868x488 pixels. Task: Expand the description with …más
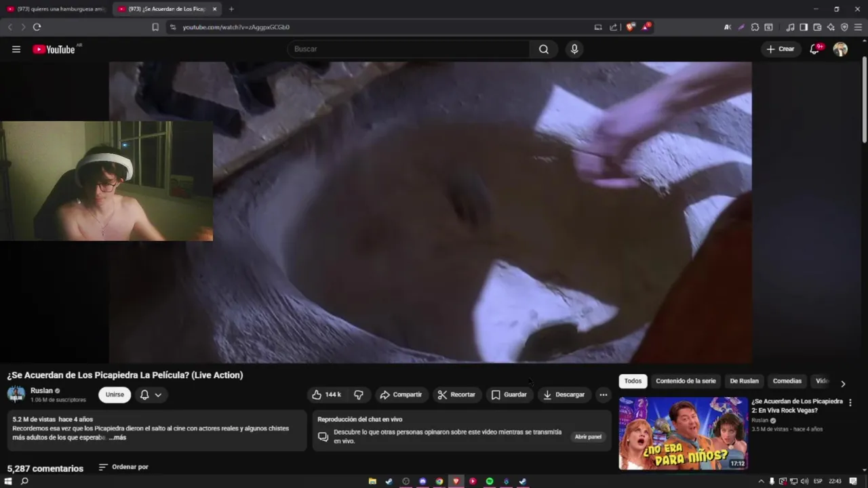click(117, 438)
